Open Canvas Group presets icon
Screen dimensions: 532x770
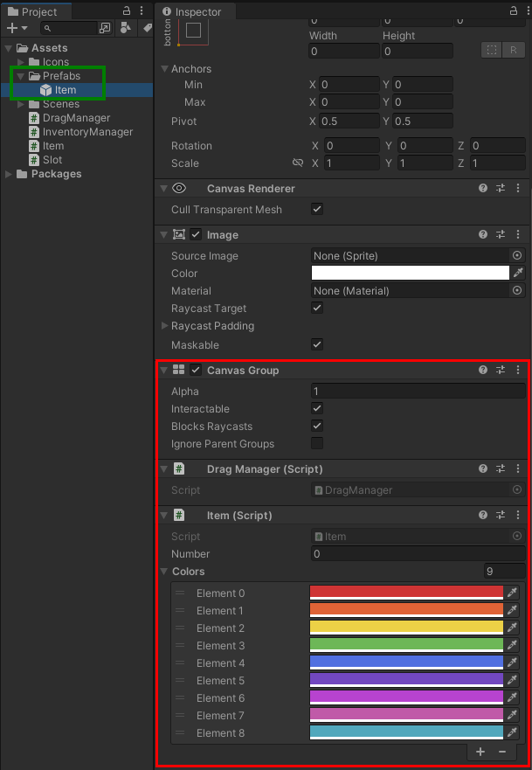(x=501, y=371)
